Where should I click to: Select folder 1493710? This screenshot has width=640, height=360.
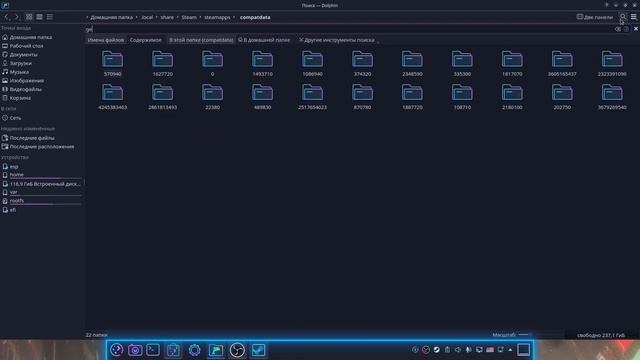click(262, 63)
